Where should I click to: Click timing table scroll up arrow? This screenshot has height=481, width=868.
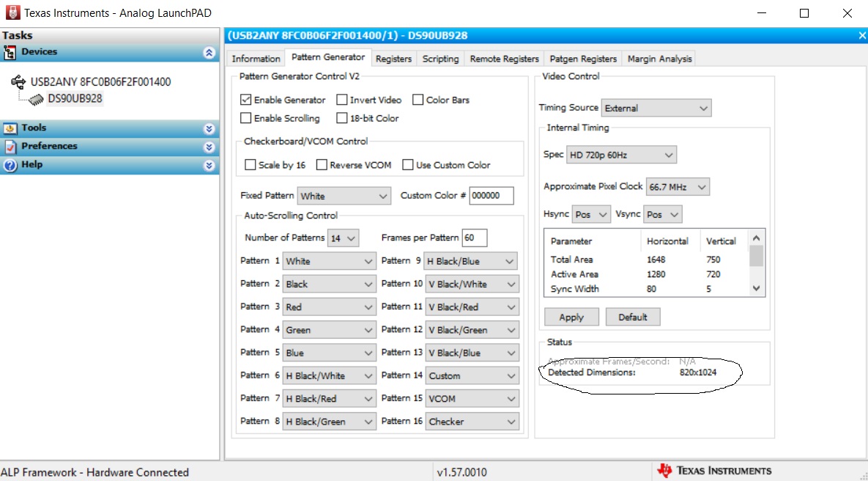click(757, 238)
